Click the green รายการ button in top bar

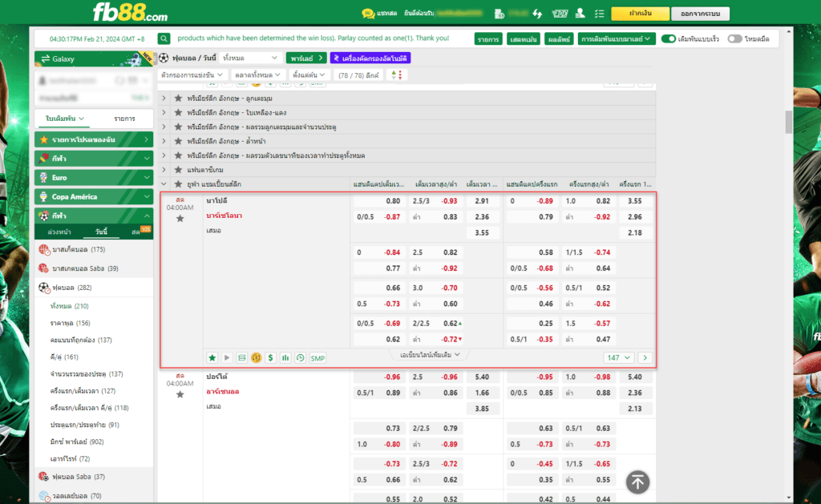coord(488,39)
